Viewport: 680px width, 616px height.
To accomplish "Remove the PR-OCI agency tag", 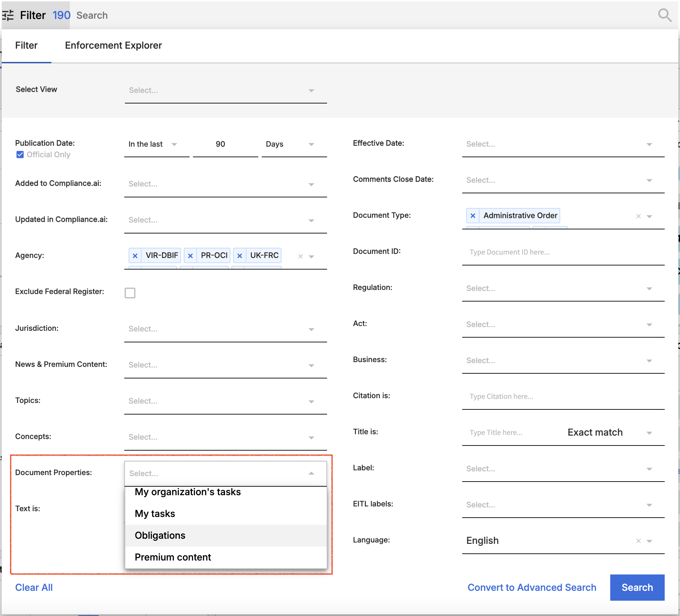I will [190, 256].
